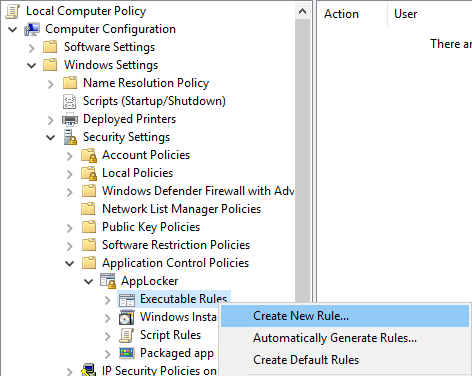Choose Create New Rule... from context menu
Screen dimensions: 472x376
(x=345, y=316)
